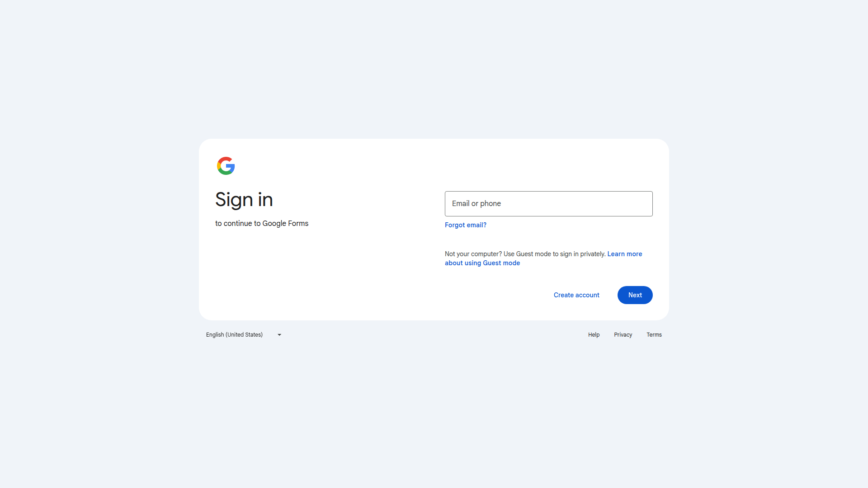Click the 'to continue to Google Forms' text
Image resolution: width=868 pixels, height=488 pixels.
pyautogui.click(x=262, y=223)
